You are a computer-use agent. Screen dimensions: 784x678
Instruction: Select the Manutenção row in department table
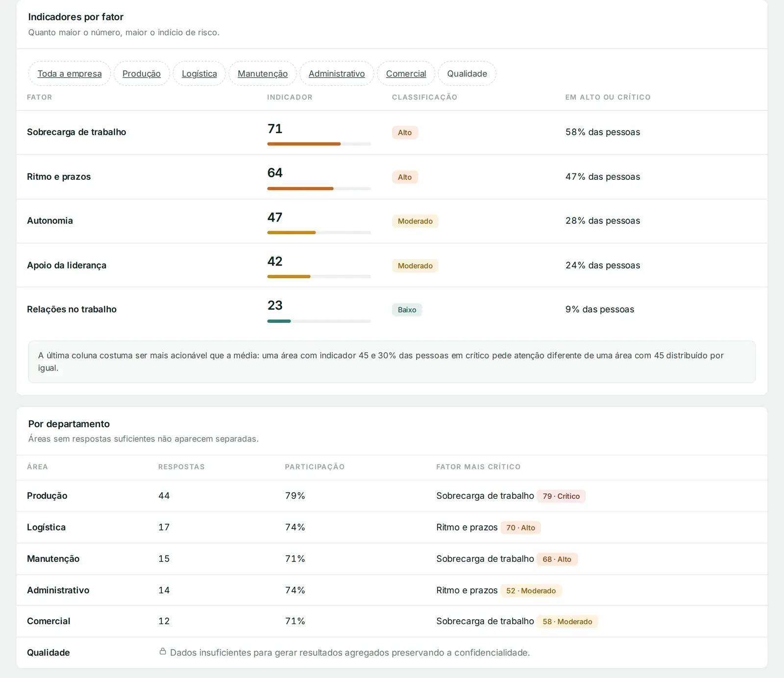coord(392,559)
